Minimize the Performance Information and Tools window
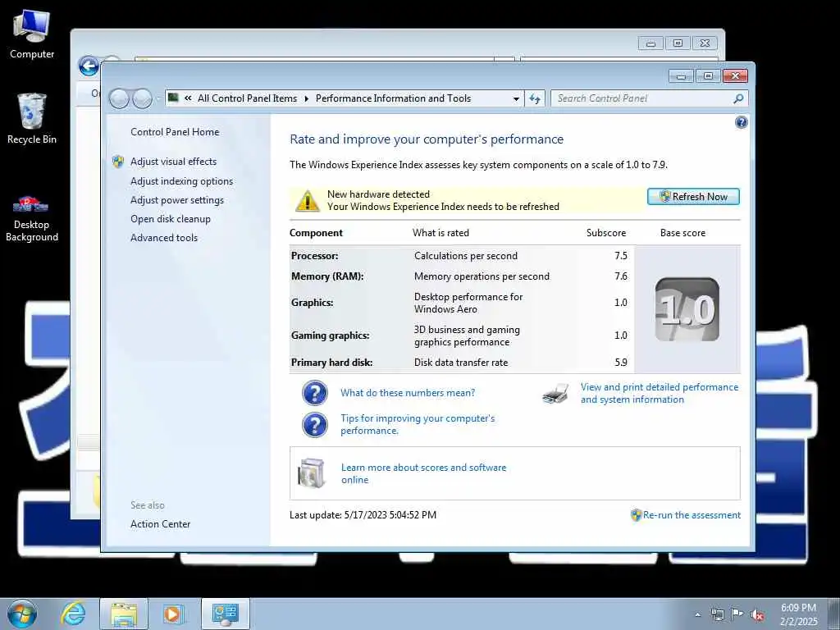Screen dimensions: 840x630 682,76
